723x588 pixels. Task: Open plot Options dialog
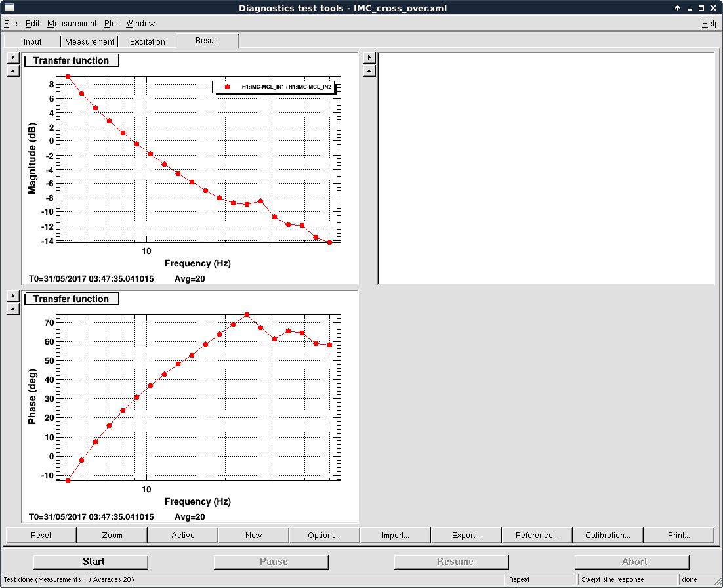325,535
